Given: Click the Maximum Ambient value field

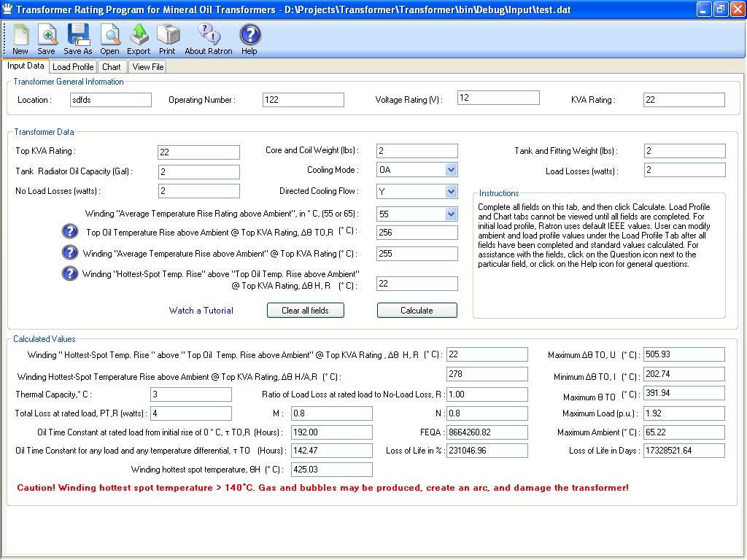Looking at the screenshot, I should 684,432.
